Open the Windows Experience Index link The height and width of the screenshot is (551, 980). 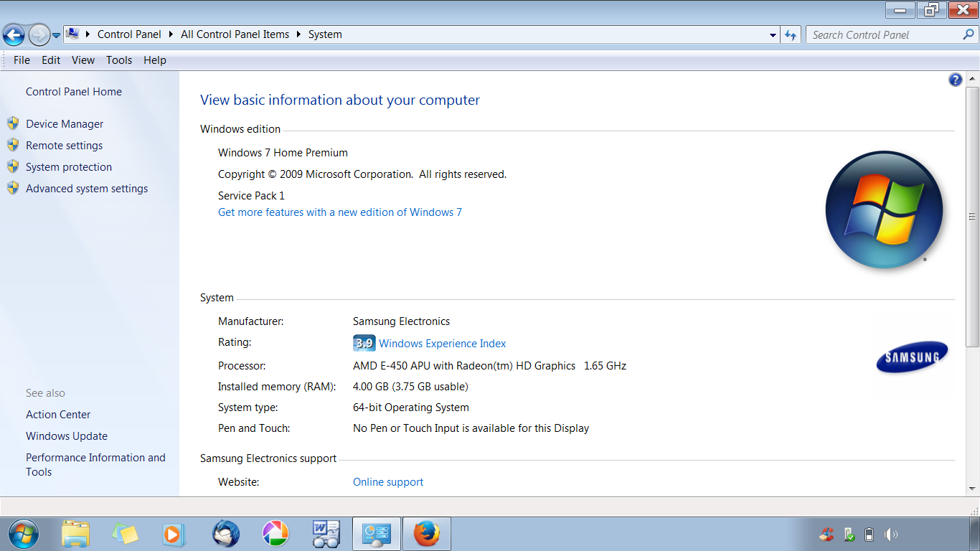click(x=442, y=344)
